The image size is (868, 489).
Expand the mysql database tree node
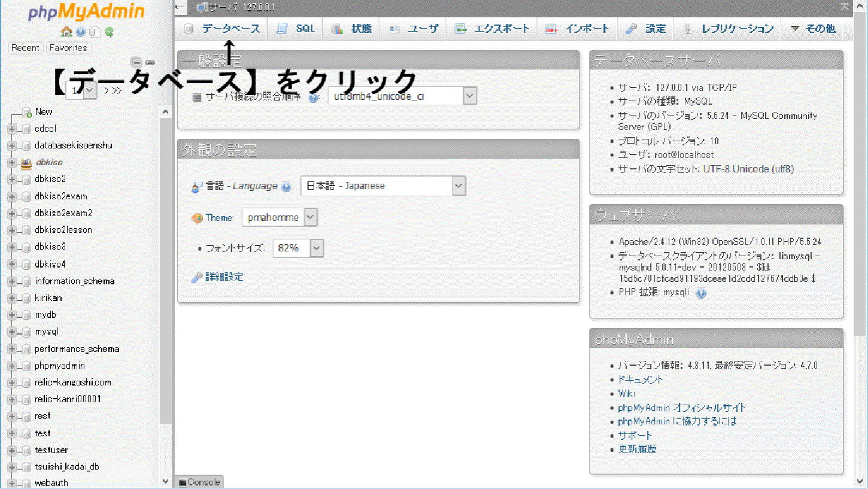point(11,332)
